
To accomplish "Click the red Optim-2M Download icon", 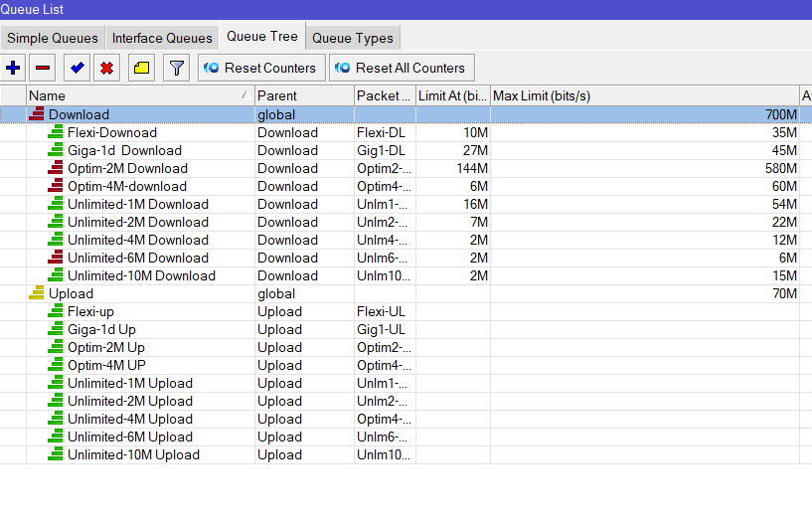I will point(56,167).
